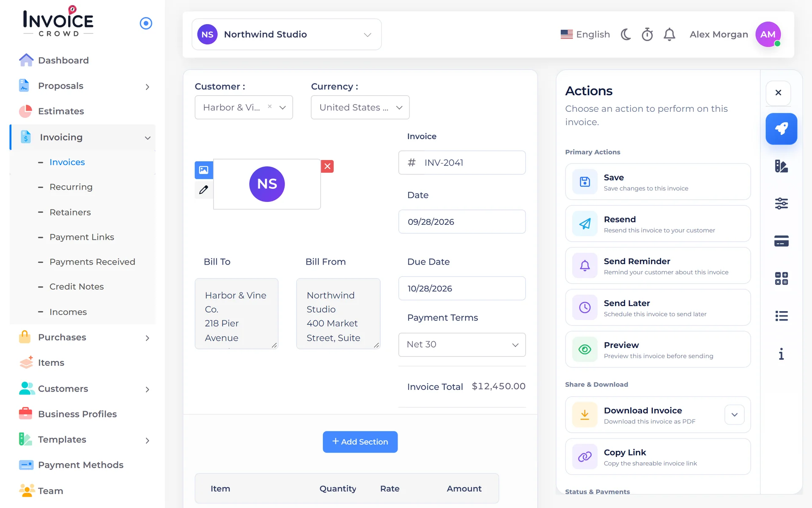Toggle sidebar collapse radio icon
812x508 pixels.
[x=146, y=23]
